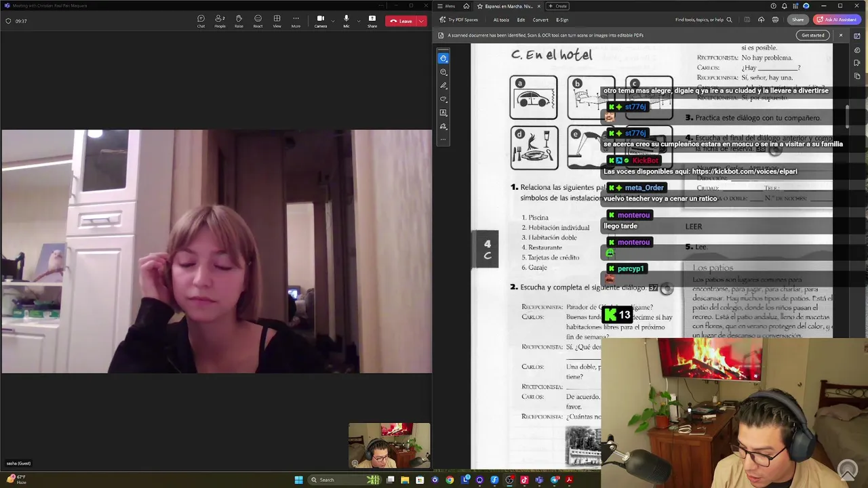Open More actions in Teams toolbar
The width and height of the screenshot is (868, 488).
296,21
